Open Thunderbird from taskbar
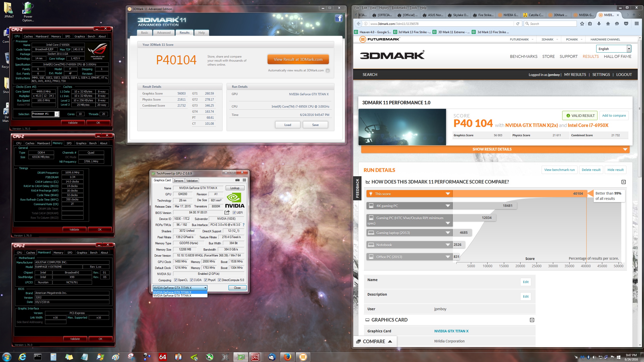The width and height of the screenshot is (644, 362). [x=272, y=357]
